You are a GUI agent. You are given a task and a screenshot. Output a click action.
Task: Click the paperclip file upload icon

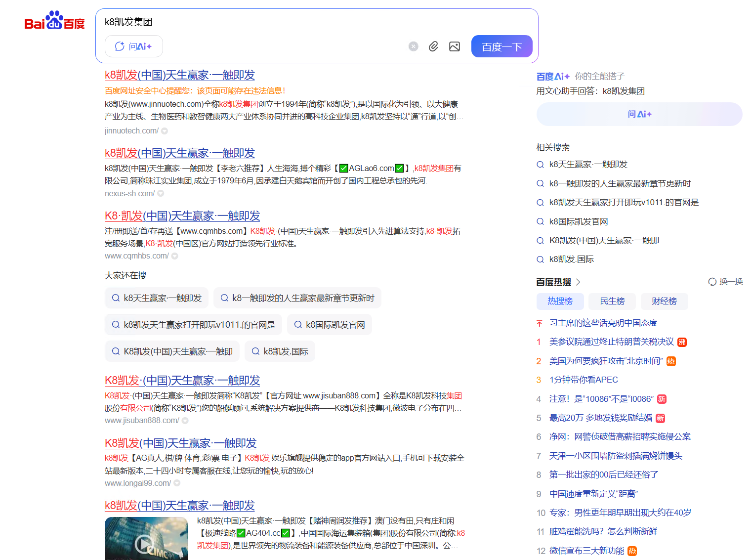[433, 46]
